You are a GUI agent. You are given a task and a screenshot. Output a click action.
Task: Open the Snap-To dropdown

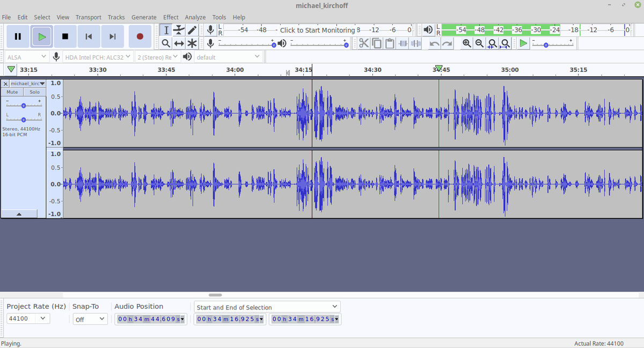pos(90,319)
